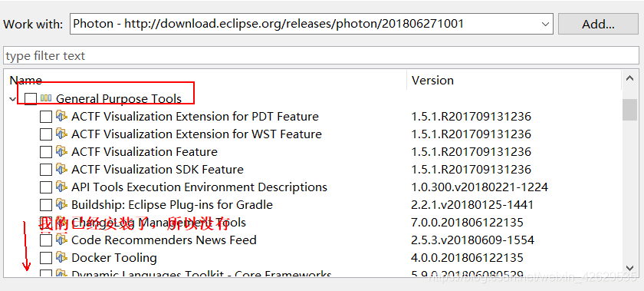Click the API Tools Execution Environment icon
Image resolution: width=644 pixels, height=291 pixels.
pos(61,187)
